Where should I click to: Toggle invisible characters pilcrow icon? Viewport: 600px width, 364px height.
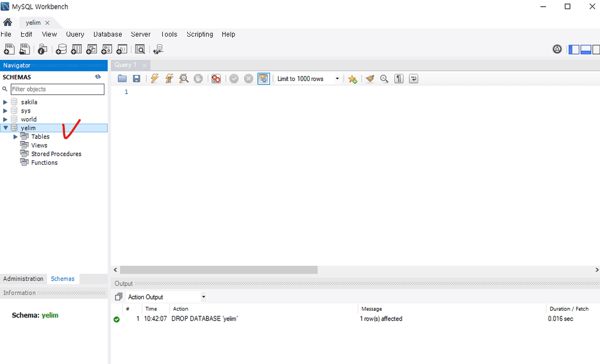[399, 79]
